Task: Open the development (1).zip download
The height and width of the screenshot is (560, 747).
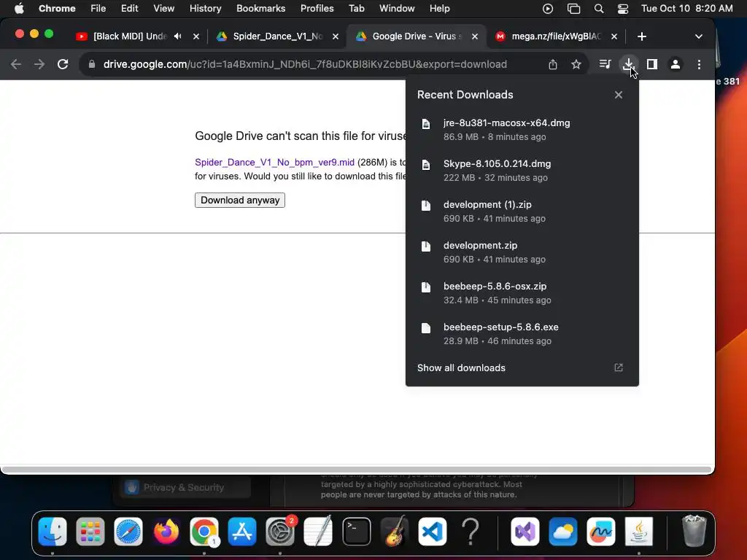Action: [x=522, y=211]
